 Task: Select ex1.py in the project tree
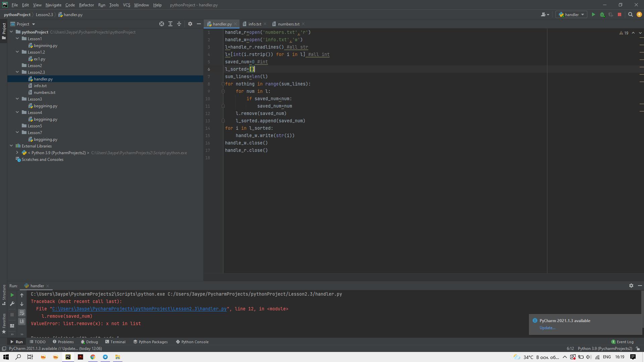point(39,59)
